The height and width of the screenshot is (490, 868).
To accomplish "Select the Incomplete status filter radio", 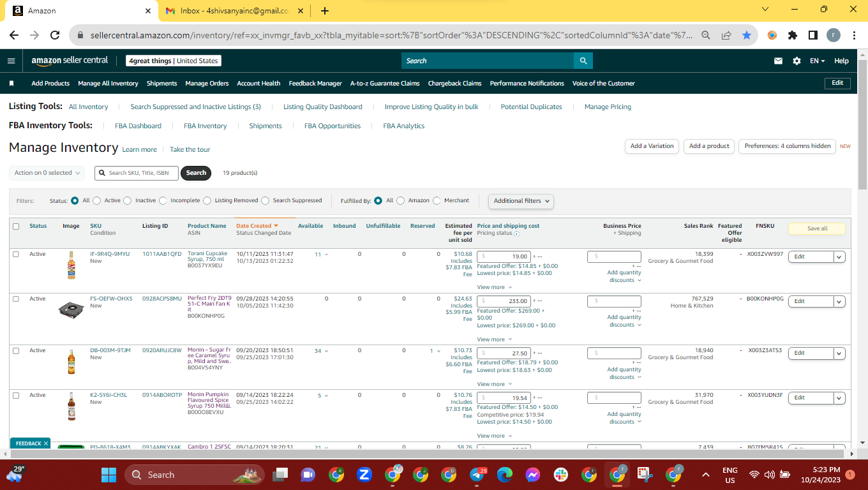I will click(x=163, y=200).
